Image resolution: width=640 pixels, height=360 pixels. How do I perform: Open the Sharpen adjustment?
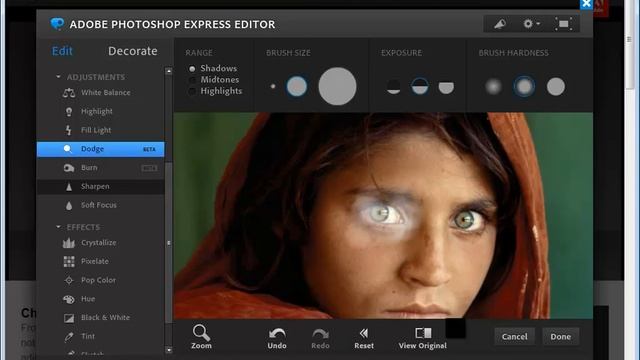coord(100,187)
